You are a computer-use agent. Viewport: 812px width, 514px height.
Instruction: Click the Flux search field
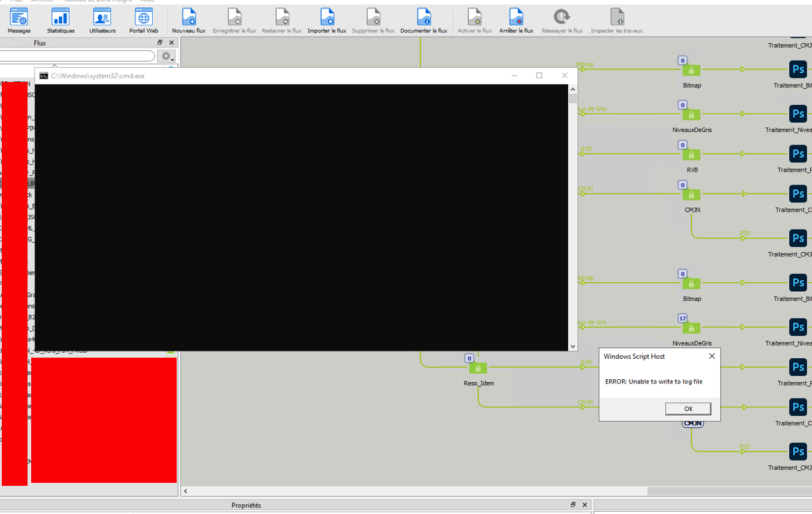point(77,56)
